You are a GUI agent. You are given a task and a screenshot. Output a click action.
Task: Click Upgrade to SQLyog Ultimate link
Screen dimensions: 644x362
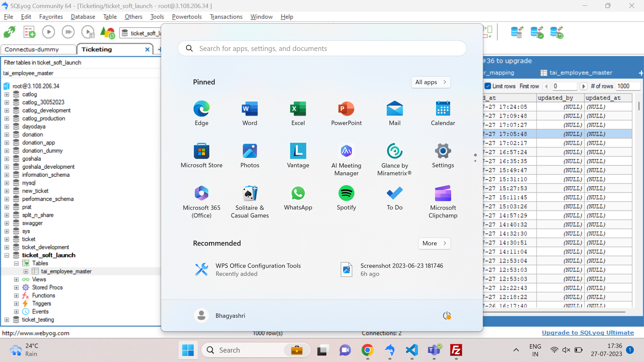[588, 333]
